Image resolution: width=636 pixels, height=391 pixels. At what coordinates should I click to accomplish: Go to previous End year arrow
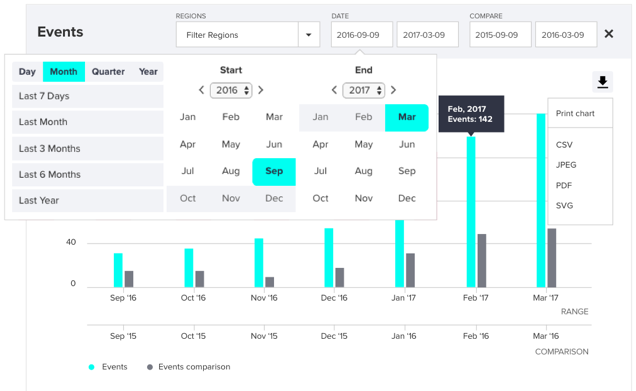point(334,90)
